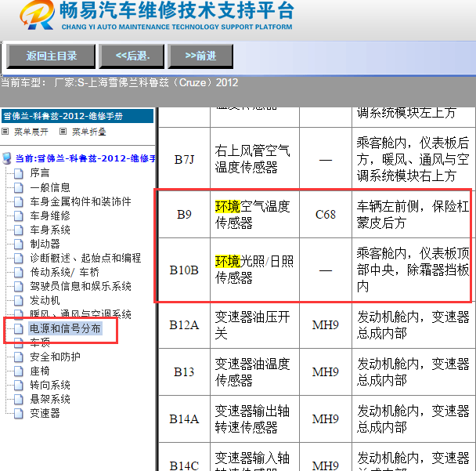The width and height of the screenshot is (476, 471).
Task: Click the page icon beside 驾驶员信息和娱乐系统
Action: (19, 287)
